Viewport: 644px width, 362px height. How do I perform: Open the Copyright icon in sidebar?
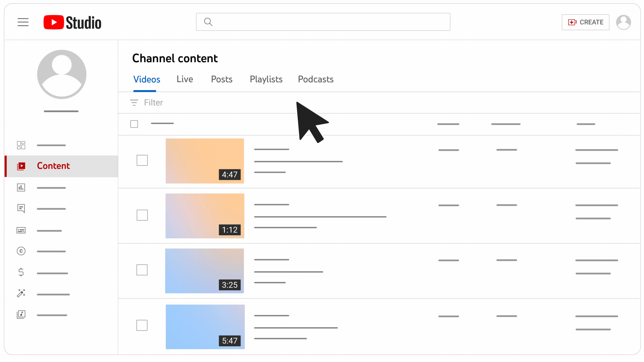21,251
